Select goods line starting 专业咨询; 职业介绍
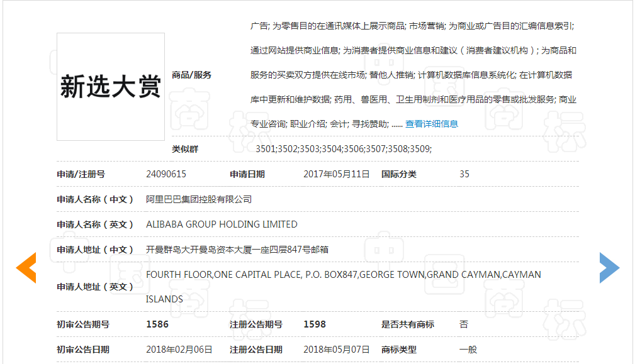The width and height of the screenshot is (635, 364). (x=327, y=124)
